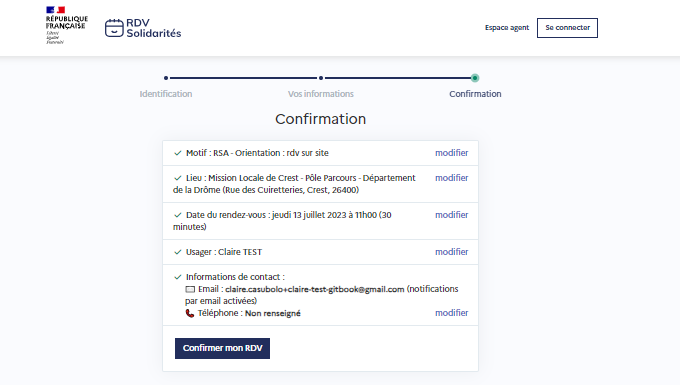The height and width of the screenshot is (385, 680).
Task: Select the Confirmation step label
Action: pyautogui.click(x=475, y=94)
